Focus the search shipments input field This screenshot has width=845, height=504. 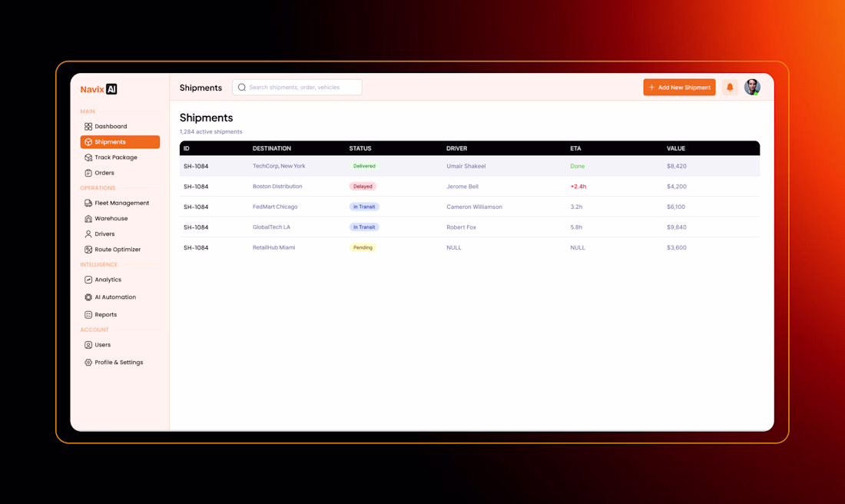[297, 88]
